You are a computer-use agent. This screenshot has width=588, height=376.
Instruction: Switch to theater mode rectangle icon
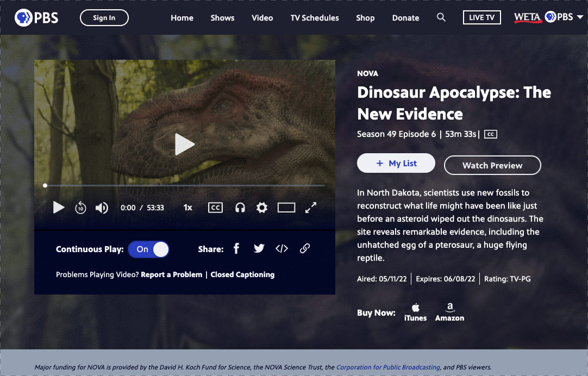(286, 208)
